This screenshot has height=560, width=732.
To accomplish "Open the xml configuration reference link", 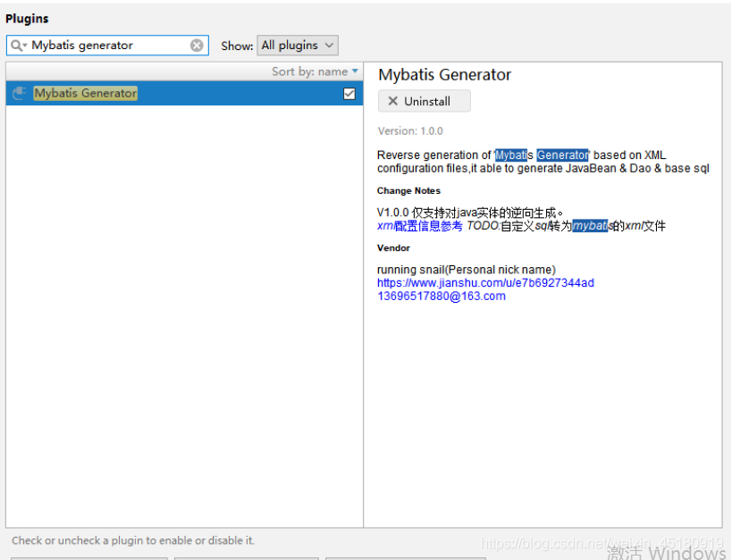I will click(420, 226).
